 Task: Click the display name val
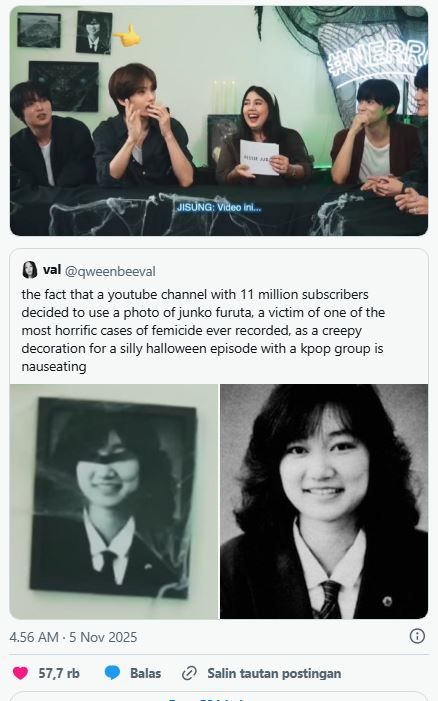pyautogui.click(x=52, y=270)
